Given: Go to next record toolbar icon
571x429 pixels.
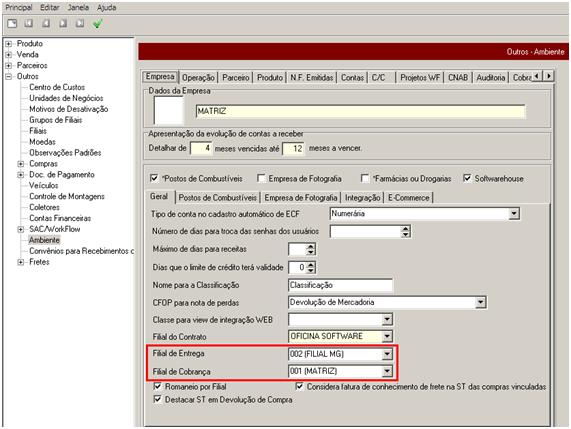Looking at the screenshot, I should [63, 24].
